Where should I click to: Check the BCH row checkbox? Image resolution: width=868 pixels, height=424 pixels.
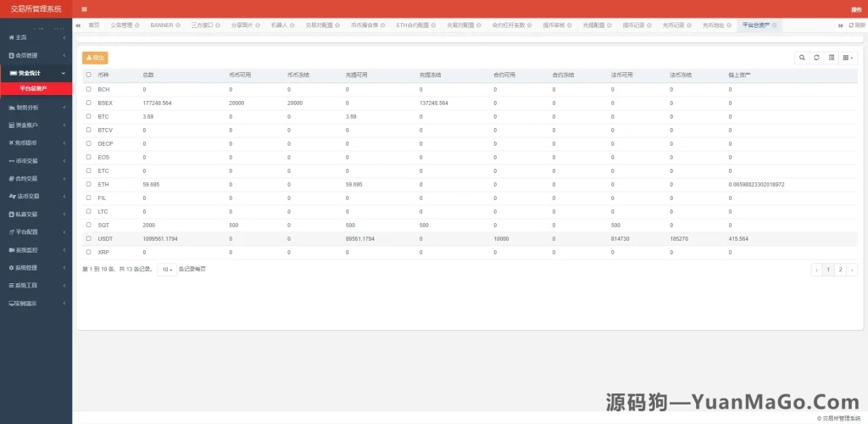click(x=88, y=89)
